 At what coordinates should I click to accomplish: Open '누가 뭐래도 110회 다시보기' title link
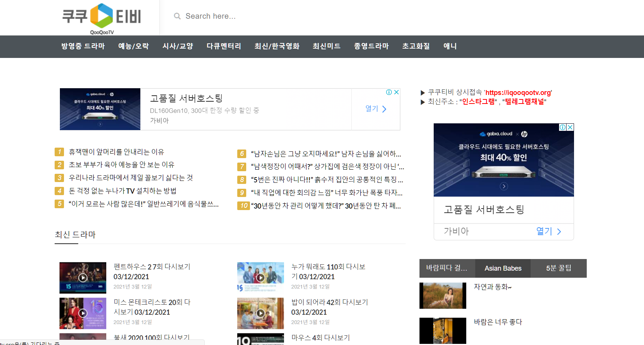328,272
